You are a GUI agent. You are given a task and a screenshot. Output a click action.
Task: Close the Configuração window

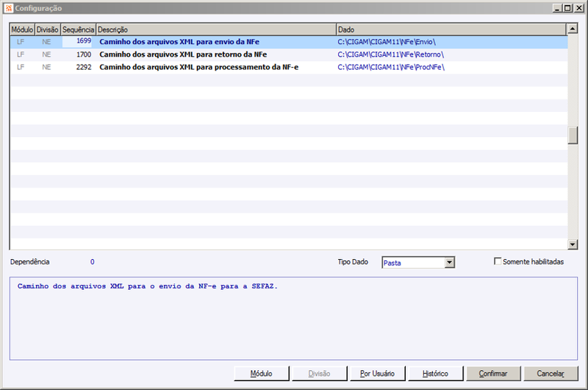(579, 8)
